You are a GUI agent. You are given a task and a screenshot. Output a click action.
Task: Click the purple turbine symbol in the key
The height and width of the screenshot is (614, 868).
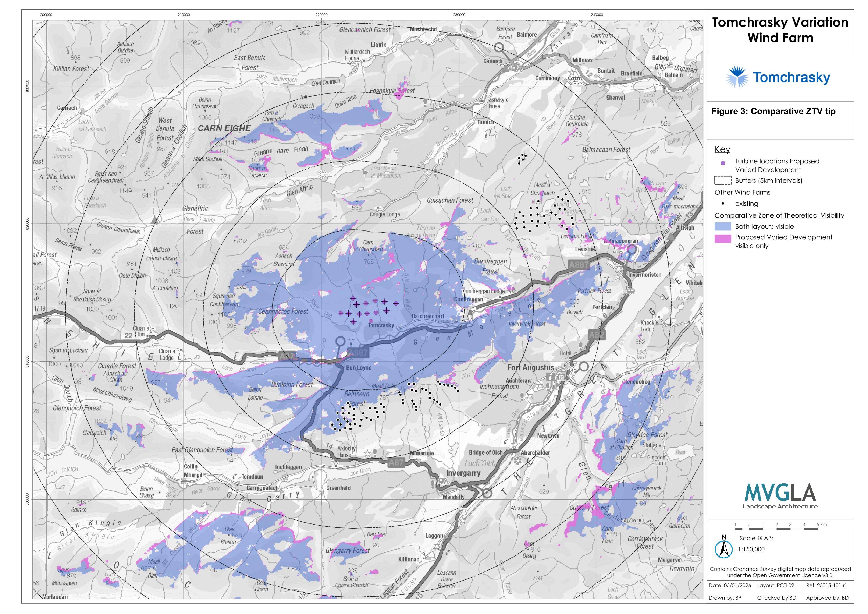[723, 163]
